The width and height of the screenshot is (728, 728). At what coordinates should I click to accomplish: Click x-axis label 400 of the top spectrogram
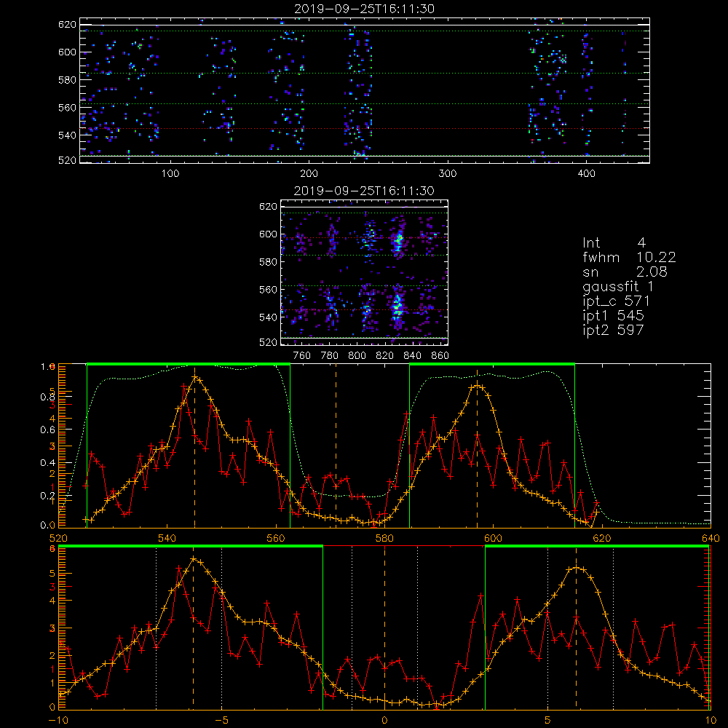586,174
